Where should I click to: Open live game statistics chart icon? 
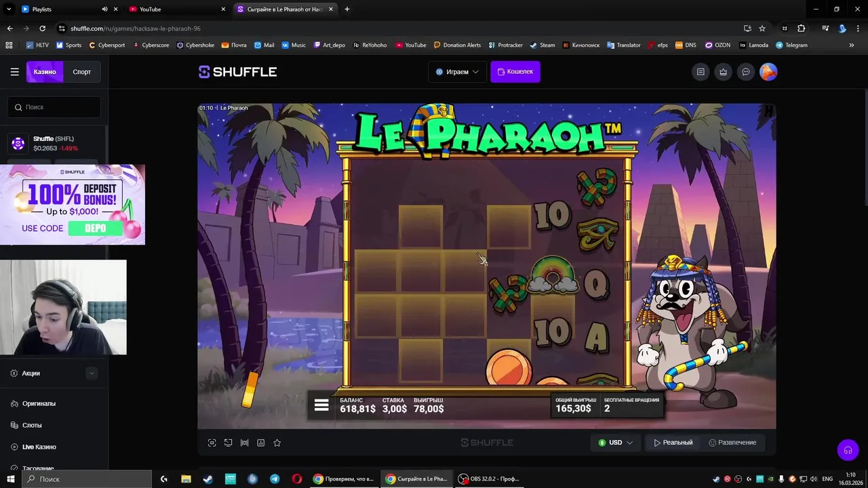pyautogui.click(x=260, y=443)
